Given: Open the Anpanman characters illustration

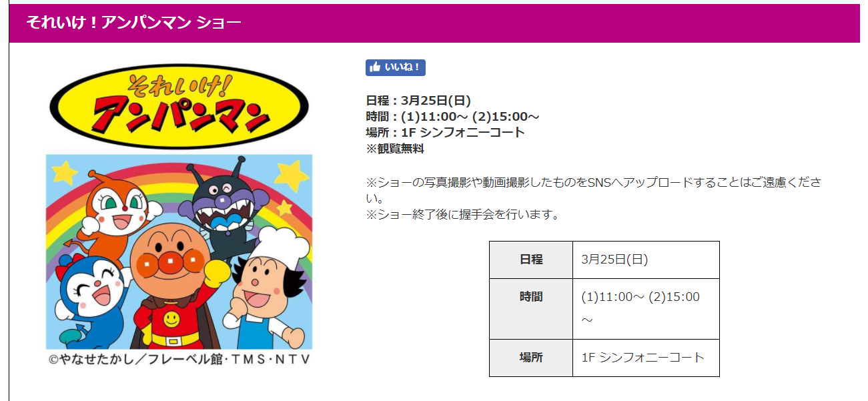Looking at the screenshot, I should coord(179,252).
